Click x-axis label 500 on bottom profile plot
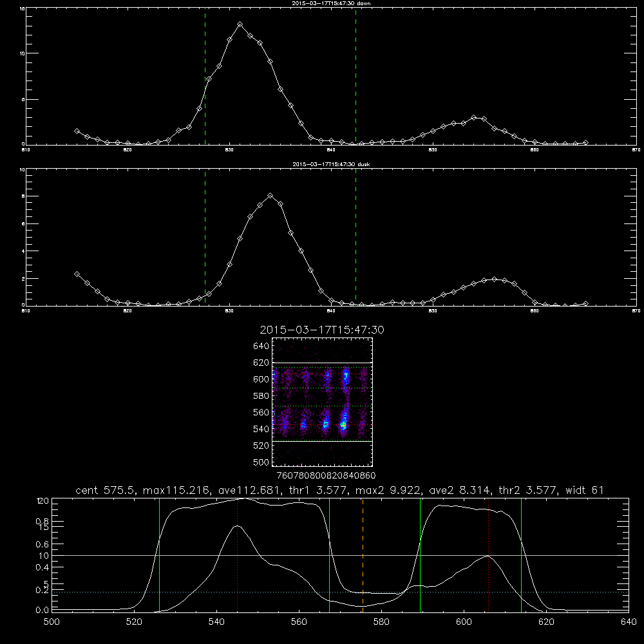The image size is (644, 644). 52,622
